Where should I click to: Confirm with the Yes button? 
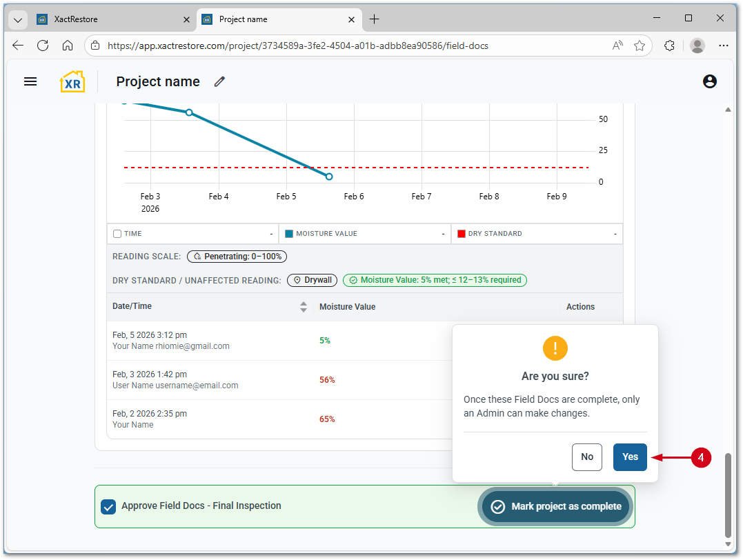[x=629, y=457]
